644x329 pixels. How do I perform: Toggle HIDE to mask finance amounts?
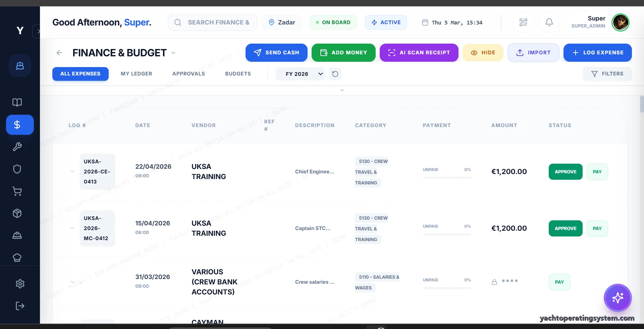point(483,52)
